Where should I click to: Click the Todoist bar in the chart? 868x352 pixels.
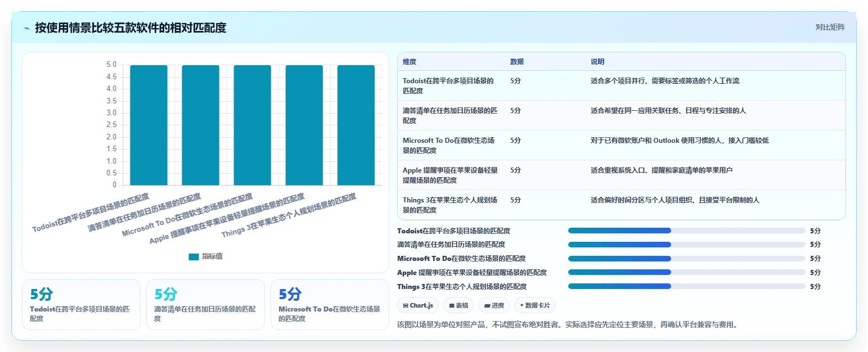[149, 125]
